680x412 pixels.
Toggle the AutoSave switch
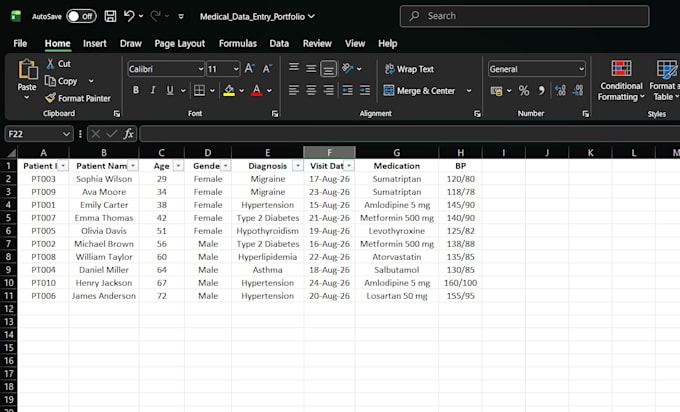81,16
